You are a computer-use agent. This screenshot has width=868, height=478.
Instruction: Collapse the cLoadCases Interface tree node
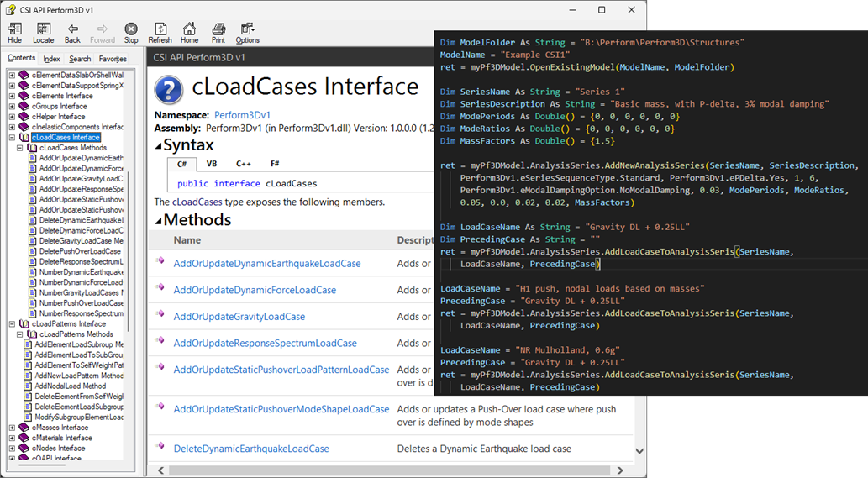tap(12, 138)
